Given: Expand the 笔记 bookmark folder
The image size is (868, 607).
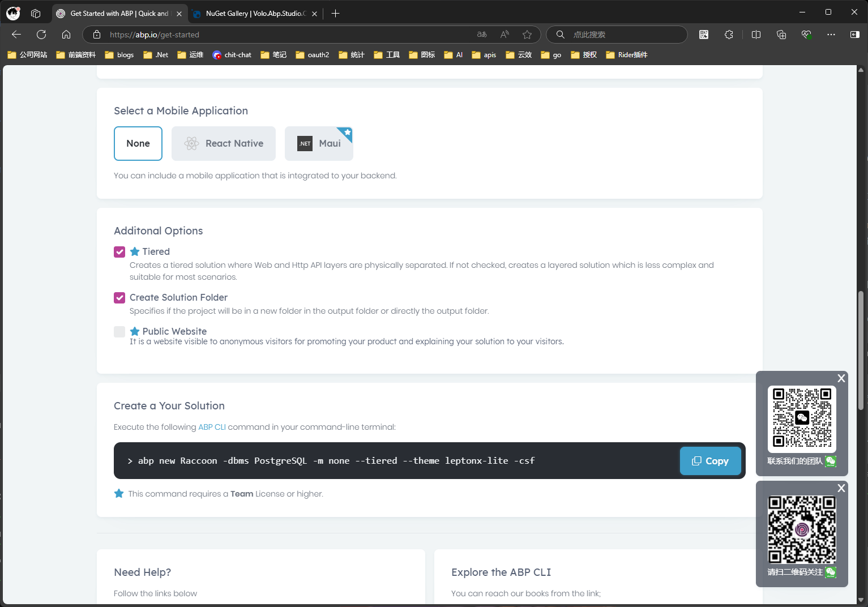Looking at the screenshot, I should 273,55.
